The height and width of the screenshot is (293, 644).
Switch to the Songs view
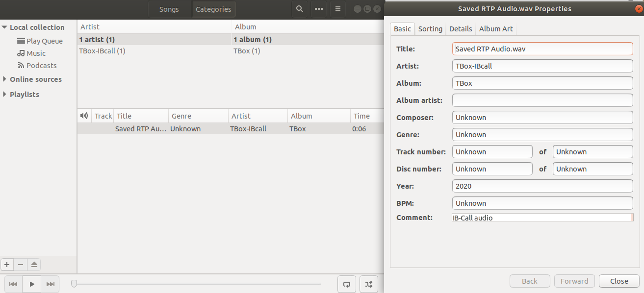[169, 9]
